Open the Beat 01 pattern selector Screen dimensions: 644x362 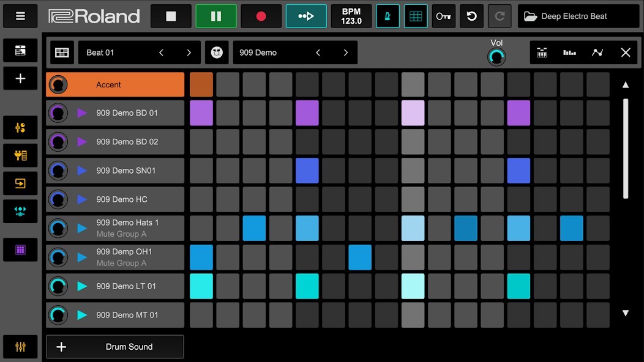pos(116,53)
